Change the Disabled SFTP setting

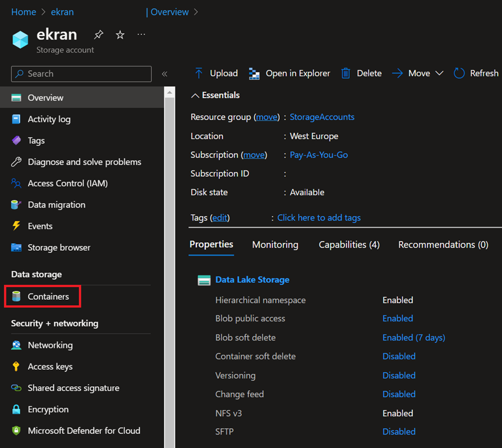[x=399, y=432]
